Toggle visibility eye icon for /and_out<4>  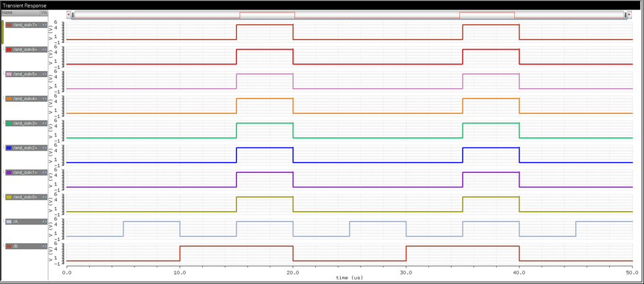coord(44,98)
